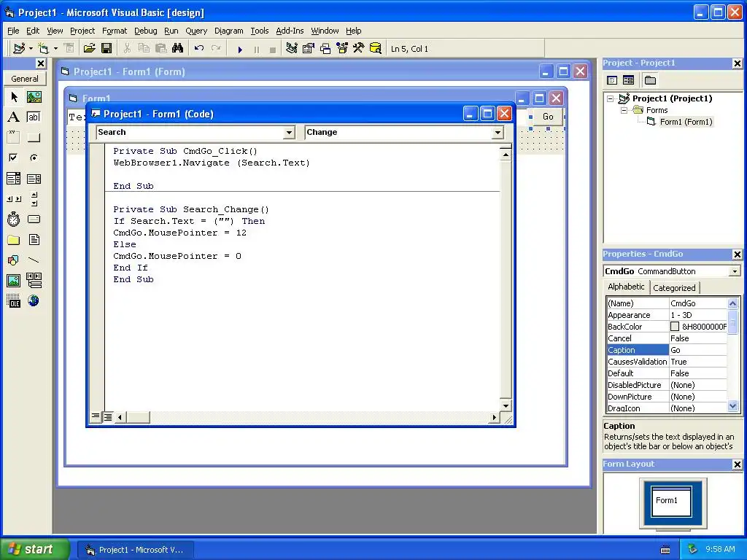Viewport: 747px width, 560px height.
Task: Open Form Layout Window toolbar icon
Action: tap(325, 49)
